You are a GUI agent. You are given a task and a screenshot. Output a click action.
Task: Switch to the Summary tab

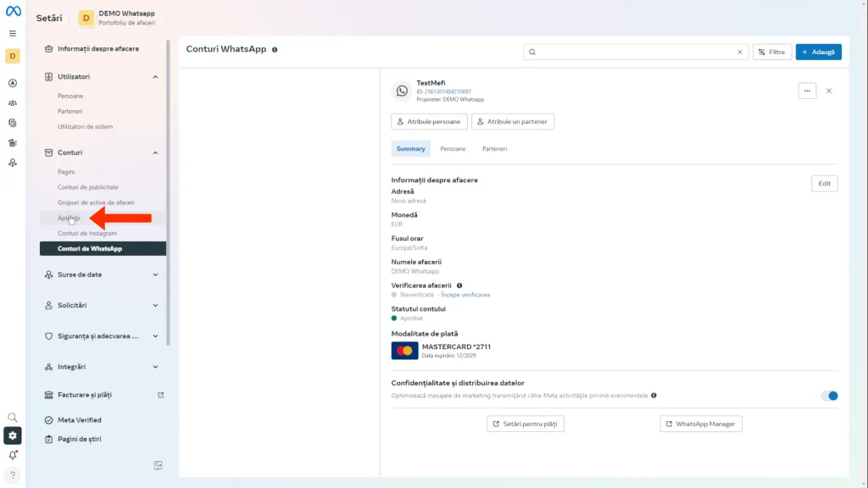point(411,149)
